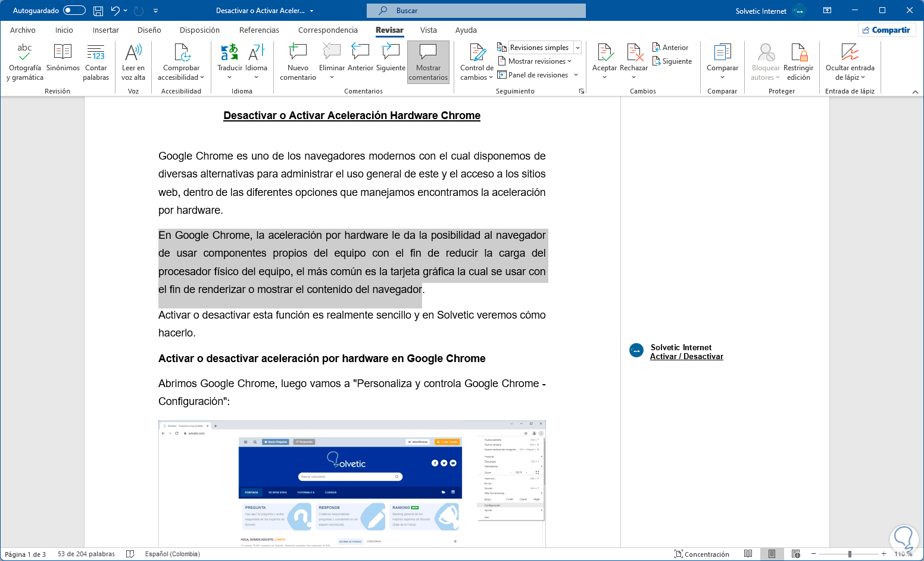Click the zoom slider handle
Screen dimensions: 924x561
tap(850, 554)
